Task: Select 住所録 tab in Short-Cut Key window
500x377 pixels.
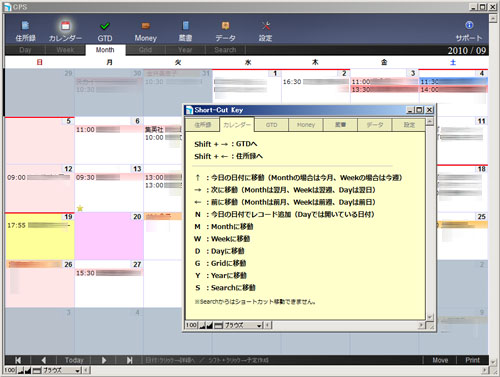Action: pyautogui.click(x=203, y=125)
